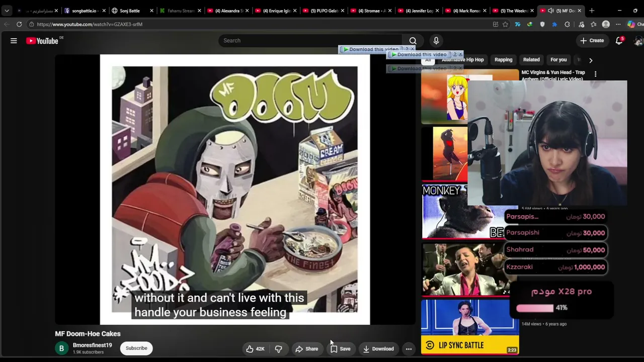The width and height of the screenshot is (644, 362).
Task: Share the MF Doom video
Action: pos(306,349)
